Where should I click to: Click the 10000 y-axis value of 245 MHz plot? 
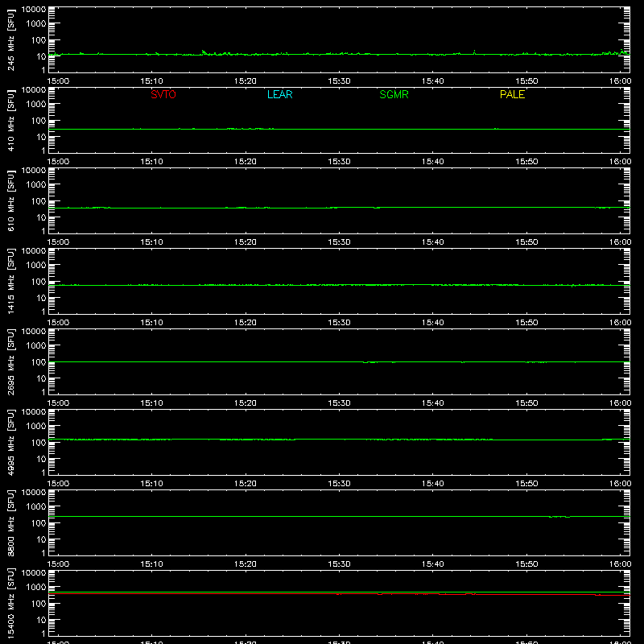(x=34, y=10)
